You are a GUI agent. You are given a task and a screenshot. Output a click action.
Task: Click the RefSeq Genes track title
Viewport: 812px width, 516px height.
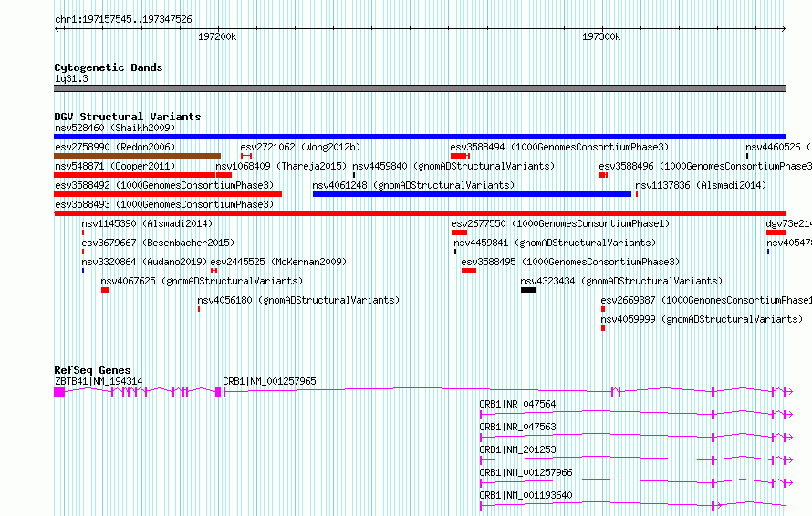[92, 370]
